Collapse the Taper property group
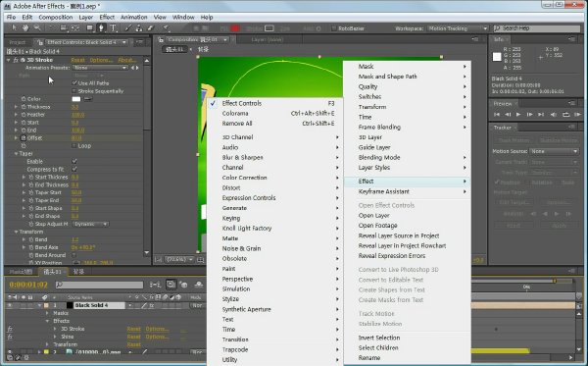This screenshot has width=588, height=366. click(16, 153)
